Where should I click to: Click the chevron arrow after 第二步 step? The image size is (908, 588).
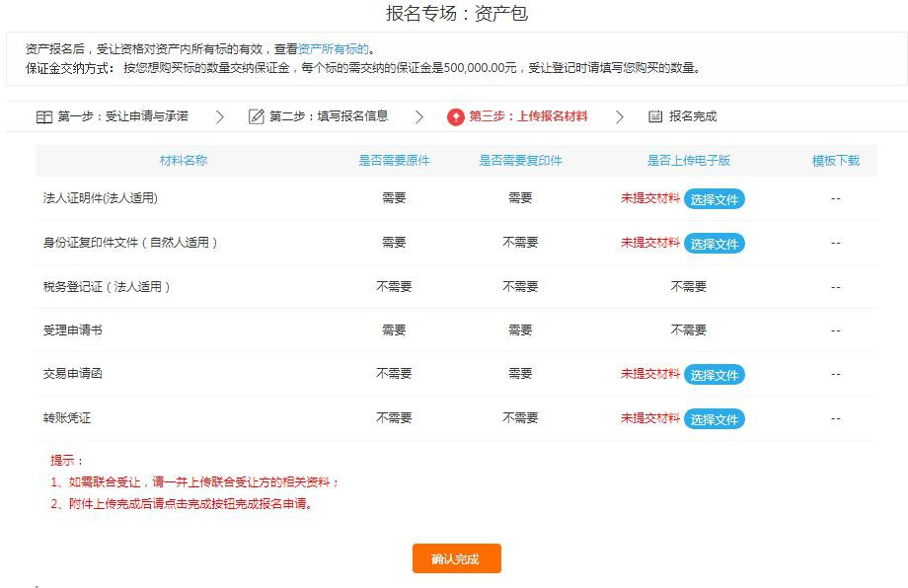(x=418, y=116)
